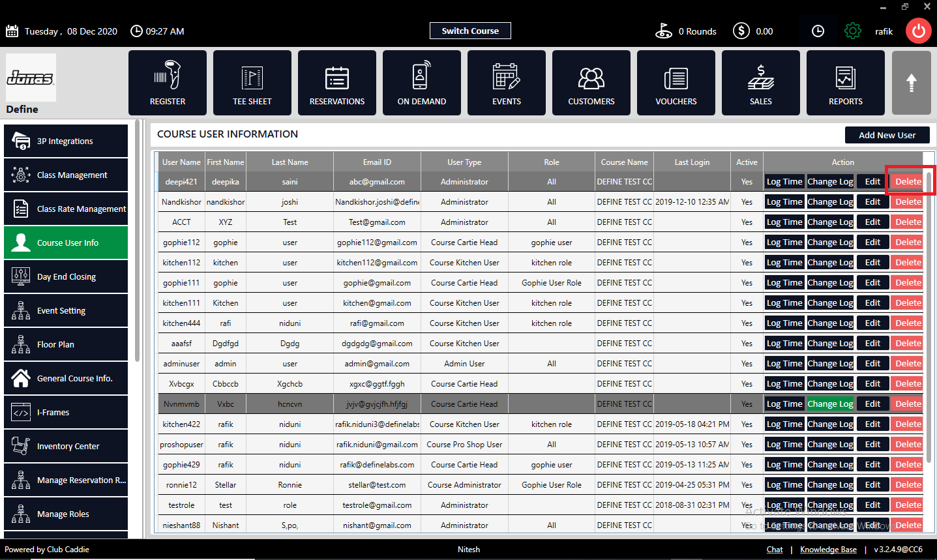The height and width of the screenshot is (560, 937).
Task: Open Log Time for proshopuser
Action: pos(784,444)
